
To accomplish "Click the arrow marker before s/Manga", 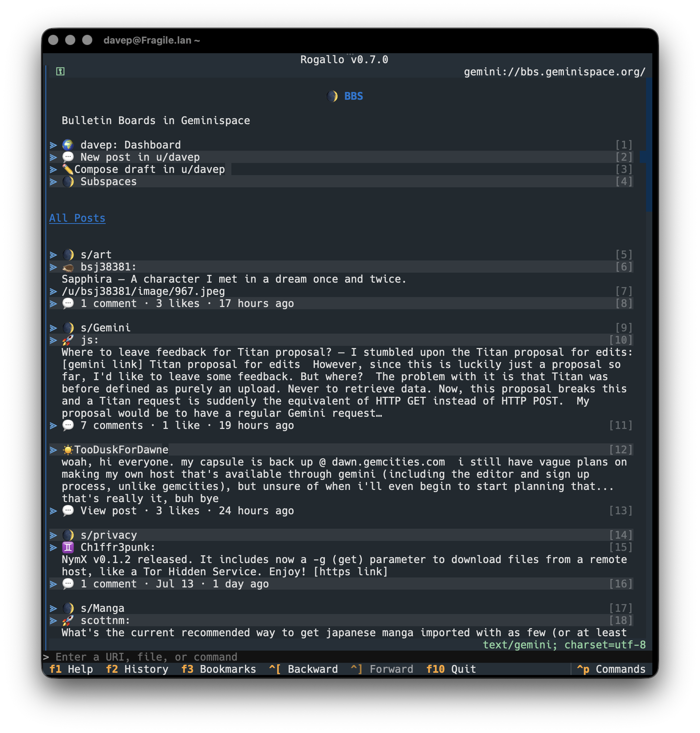I will [53, 608].
